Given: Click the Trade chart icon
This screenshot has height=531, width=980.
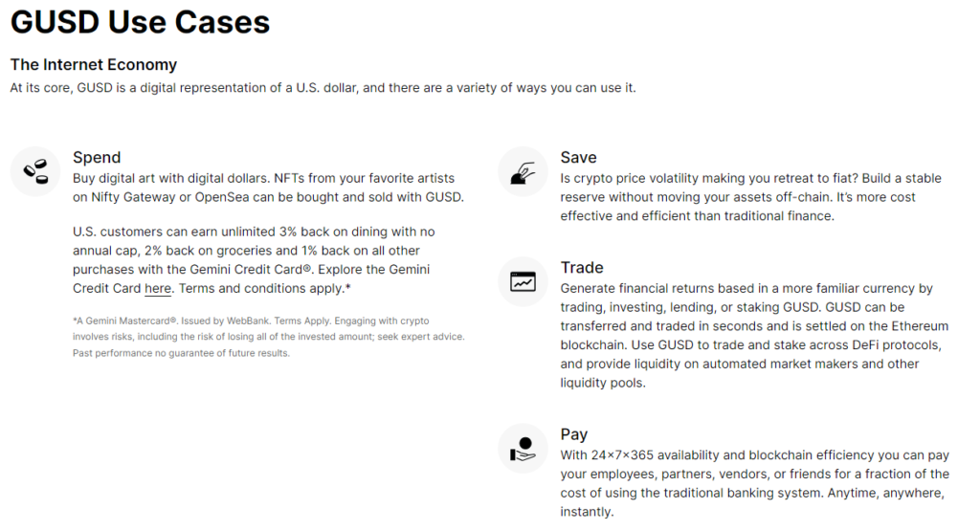Looking at the screenshot, I should pyautogui.click(x=523, y=282).
